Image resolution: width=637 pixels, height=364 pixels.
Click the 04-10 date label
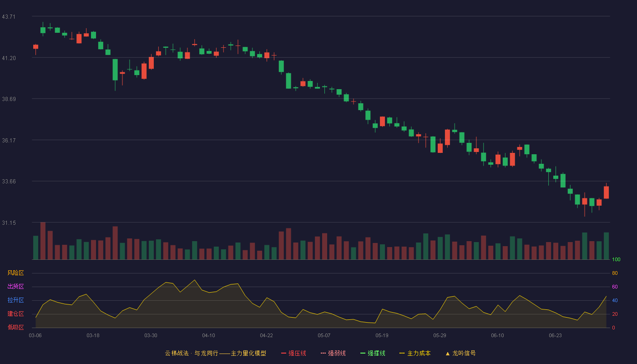pyautogui.click(x=208, y=335)
